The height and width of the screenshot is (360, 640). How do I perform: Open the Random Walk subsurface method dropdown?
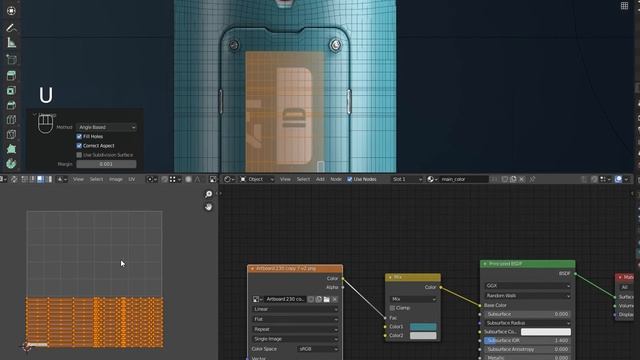click(x=527, y=296)
